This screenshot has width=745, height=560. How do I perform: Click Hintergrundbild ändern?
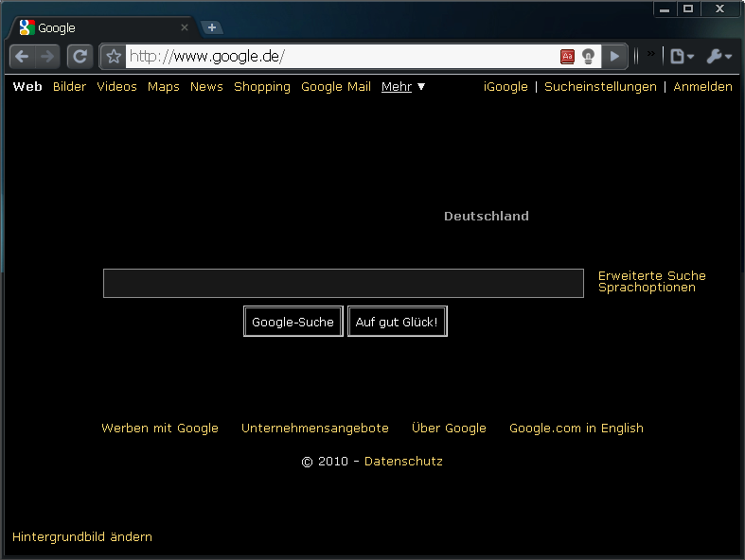(x=82, y=536)
